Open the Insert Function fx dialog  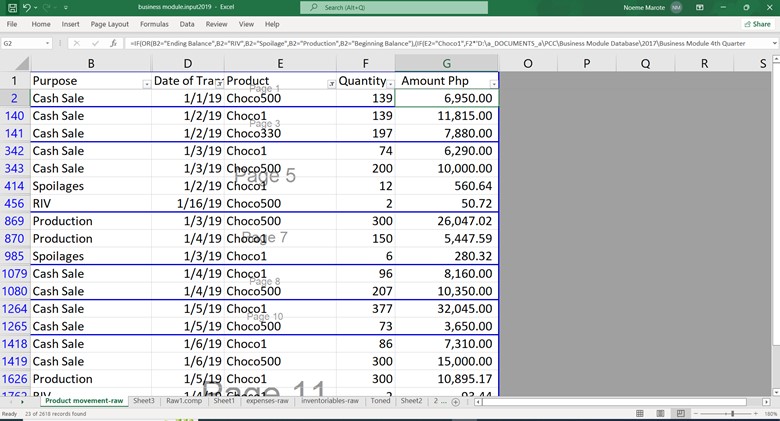pos(113,43)
